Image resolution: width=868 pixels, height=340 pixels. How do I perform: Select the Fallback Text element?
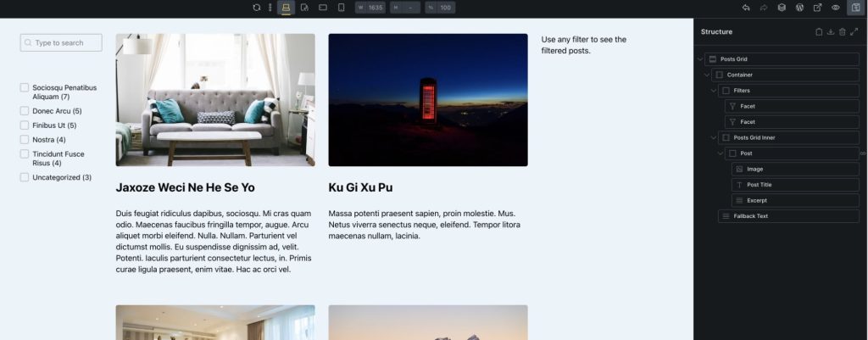click(788, 216)
